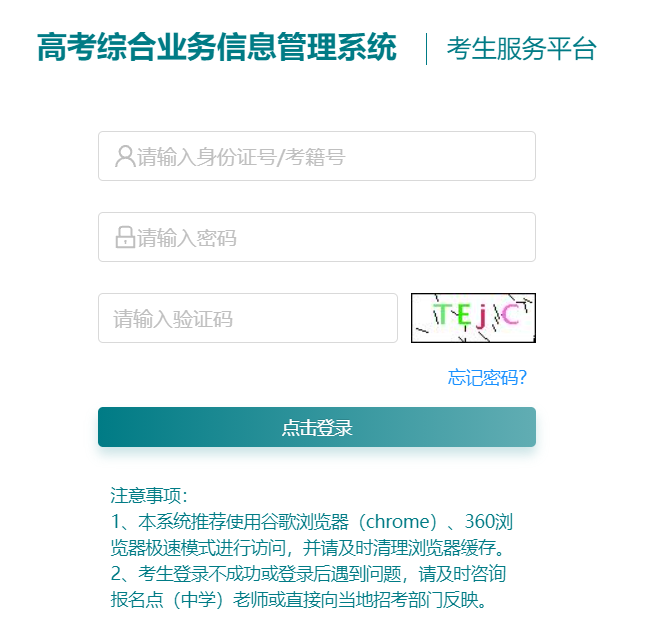Click the 点击登录 login button
The height and width of the screenshot is (629, 646).
[317, 427]
